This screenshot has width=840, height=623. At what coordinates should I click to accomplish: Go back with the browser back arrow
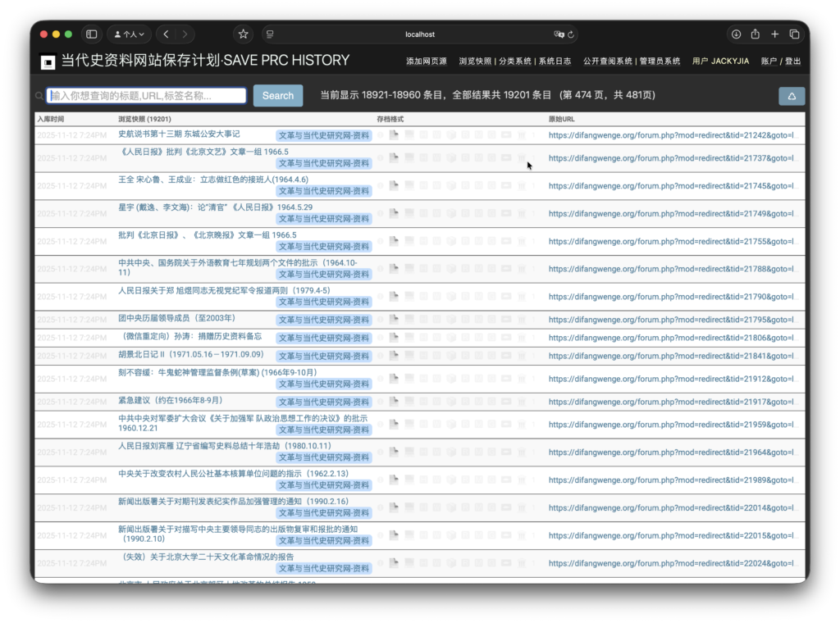[167, 34]
